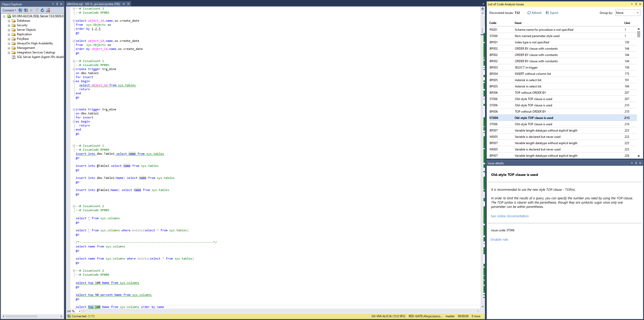This screenshot has width=644, height=320.
Task: Pin the Issue details panel
Action: tap(636, 163)
